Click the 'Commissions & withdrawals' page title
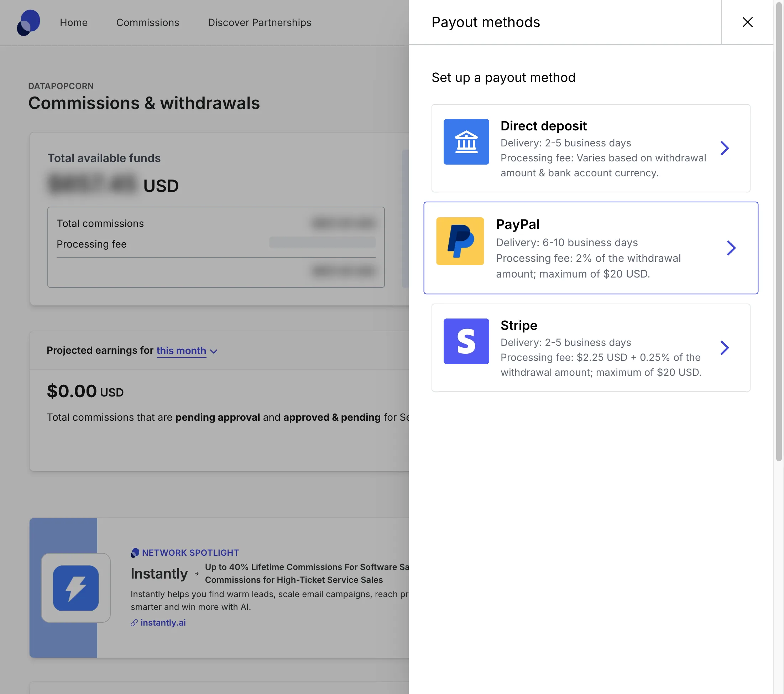This screenshot has height=694, width=784. tap(144, 103)
